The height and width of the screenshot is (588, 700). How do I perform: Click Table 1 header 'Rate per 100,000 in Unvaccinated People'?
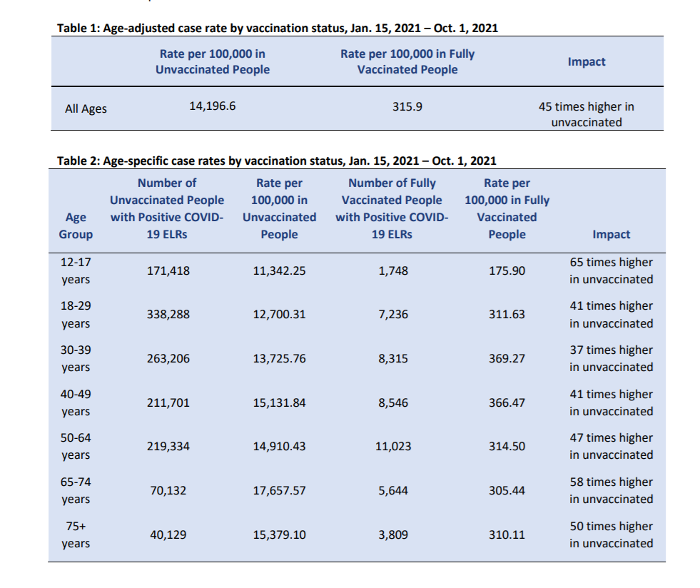coord(213,61)
